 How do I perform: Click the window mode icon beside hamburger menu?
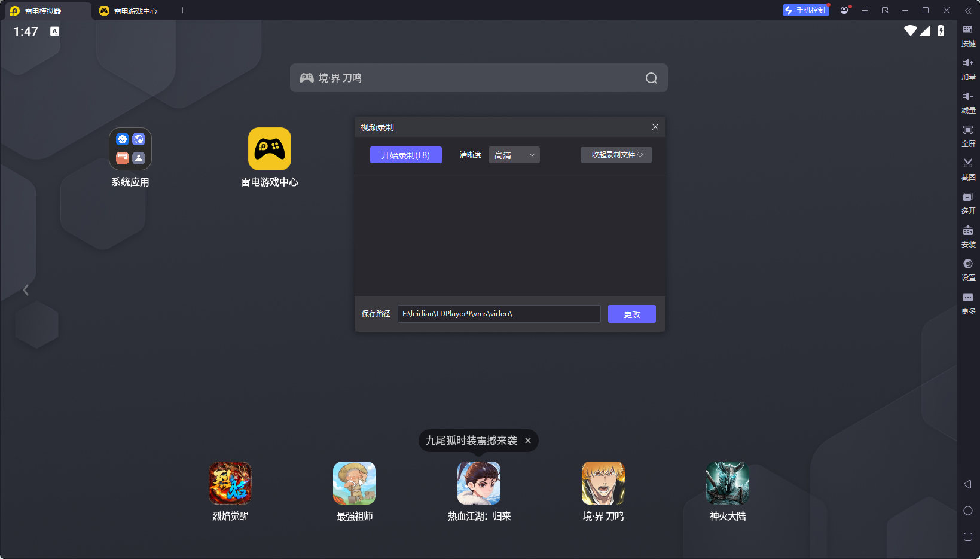885,10
